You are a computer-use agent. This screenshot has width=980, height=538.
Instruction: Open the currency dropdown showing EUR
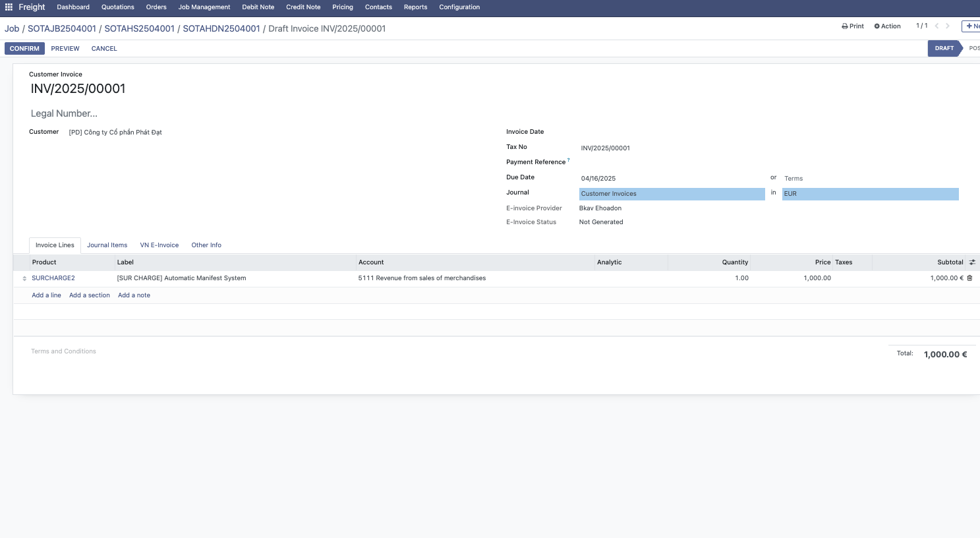[869, 194]
